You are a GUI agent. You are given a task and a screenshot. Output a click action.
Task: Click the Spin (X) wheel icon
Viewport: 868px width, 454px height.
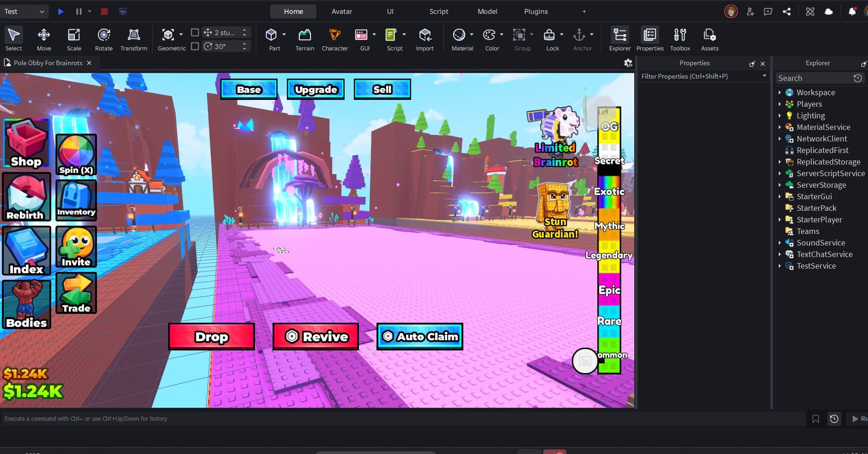tap(76, 155)
